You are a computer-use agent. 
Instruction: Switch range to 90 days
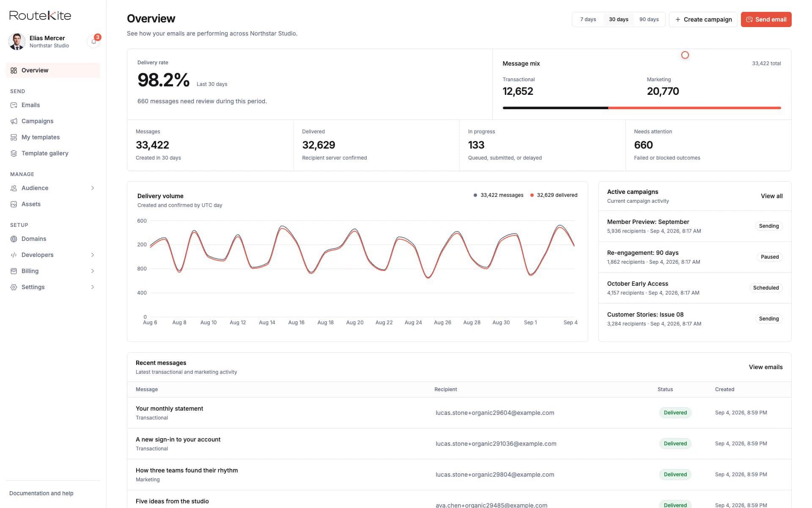point(649,19)
